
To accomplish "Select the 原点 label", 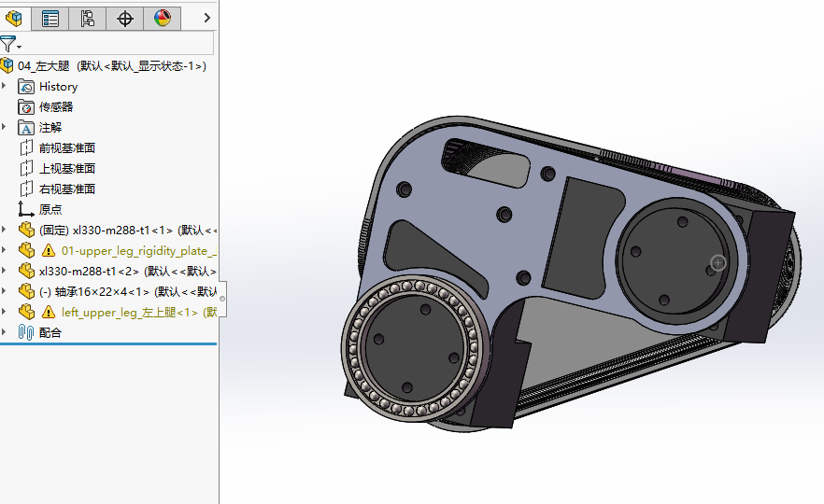I will (x=50, y=209).
